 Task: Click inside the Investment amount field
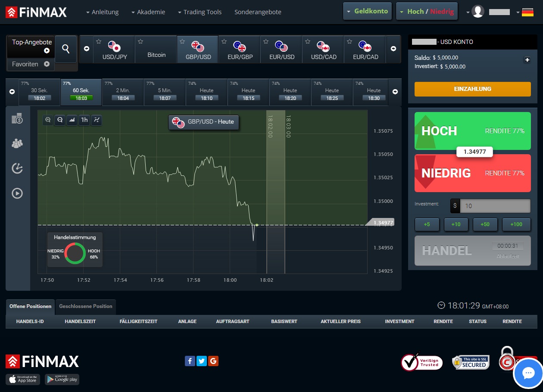pos(495,206)
